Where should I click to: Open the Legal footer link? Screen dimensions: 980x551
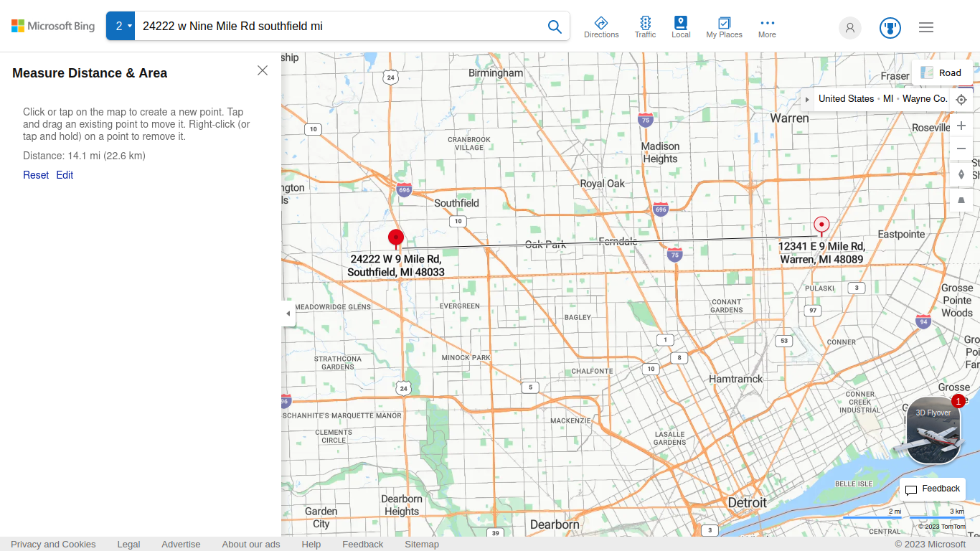128,544
